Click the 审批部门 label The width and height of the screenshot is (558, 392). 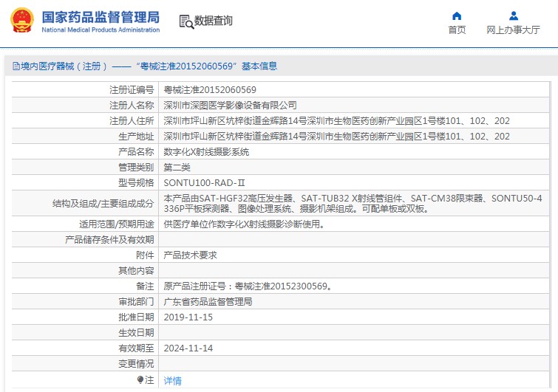(x=136, y=302)
